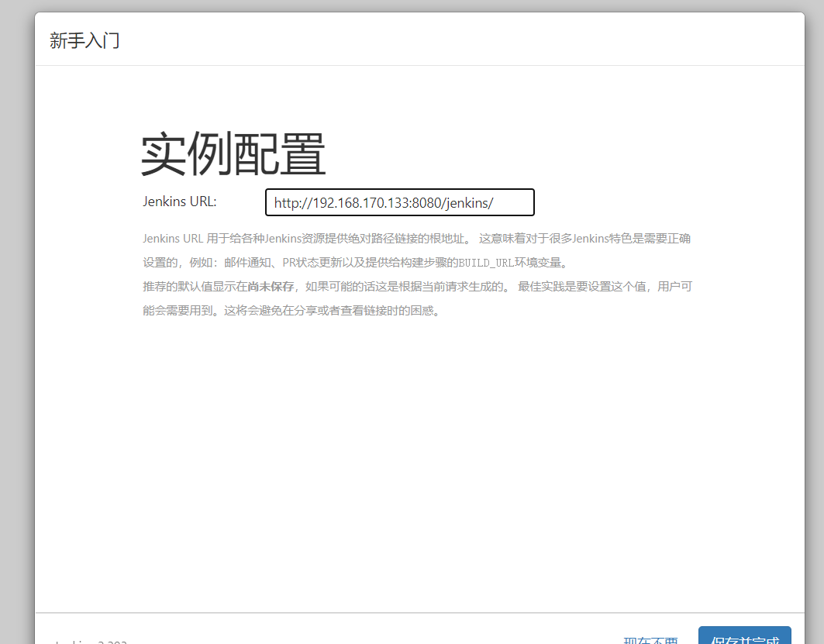Click the 保存并完成 button

pyautogui.click(x=744, y=636)
